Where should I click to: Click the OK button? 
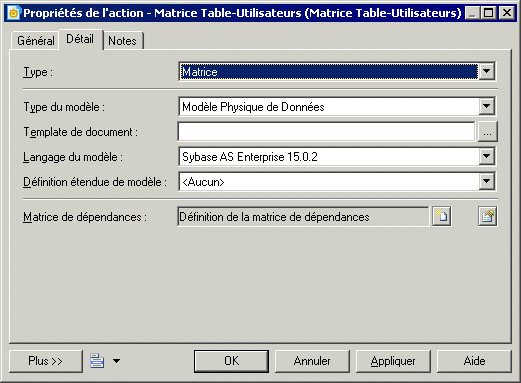231,361
